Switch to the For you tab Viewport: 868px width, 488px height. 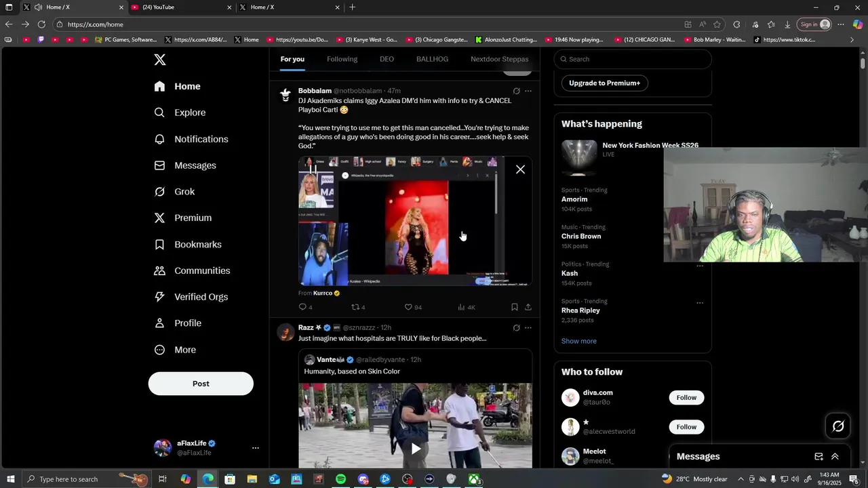pyautogui.click(x=292, y=59)
